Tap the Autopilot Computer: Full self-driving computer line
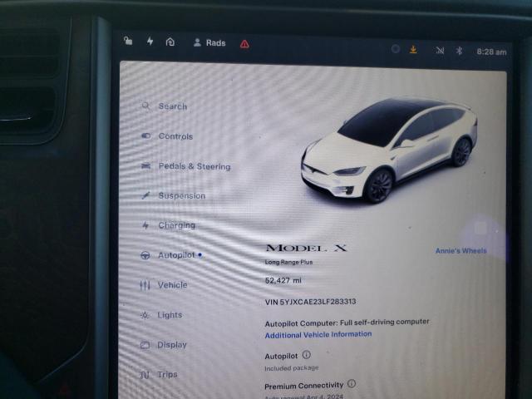This screenshot has width=532, height=399. pyautogui.click(x=347, y=323)
